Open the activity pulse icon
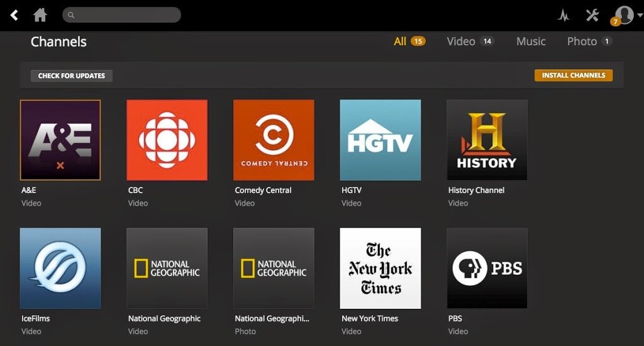This screenshot has height=346, width=644. pyautogui.click(x=563, y=16)
